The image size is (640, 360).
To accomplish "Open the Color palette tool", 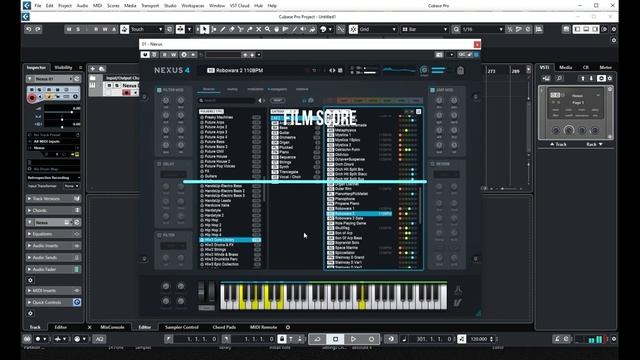I will pos(323,29).
